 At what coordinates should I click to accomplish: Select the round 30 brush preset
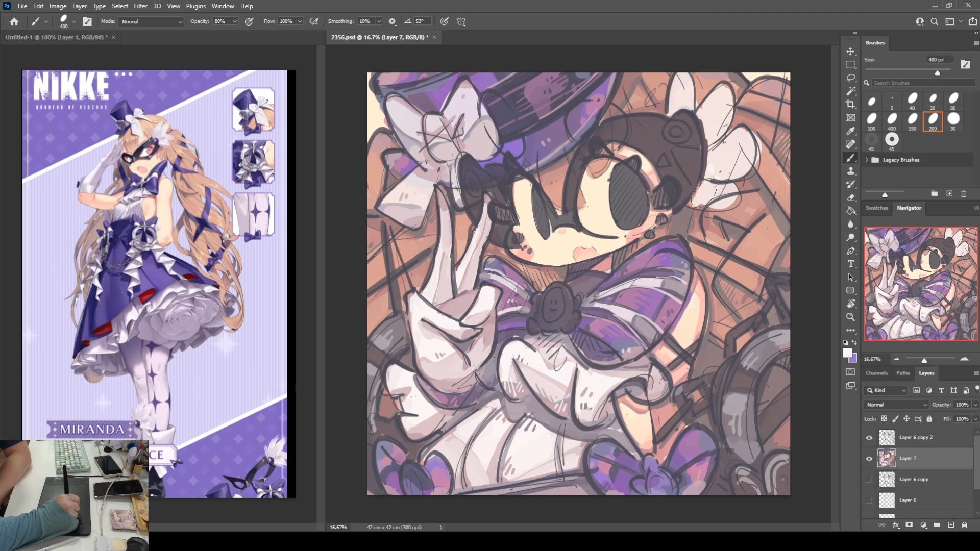[x=953, y=121]
